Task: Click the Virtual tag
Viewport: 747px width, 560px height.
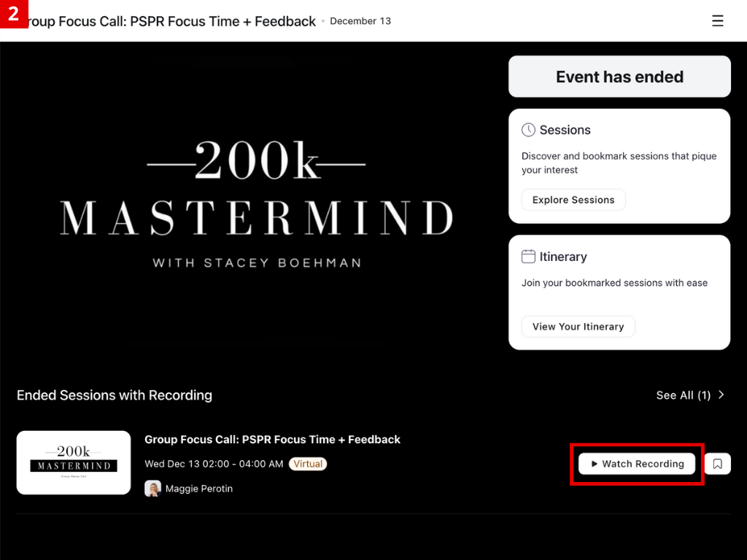Action: 308,464
